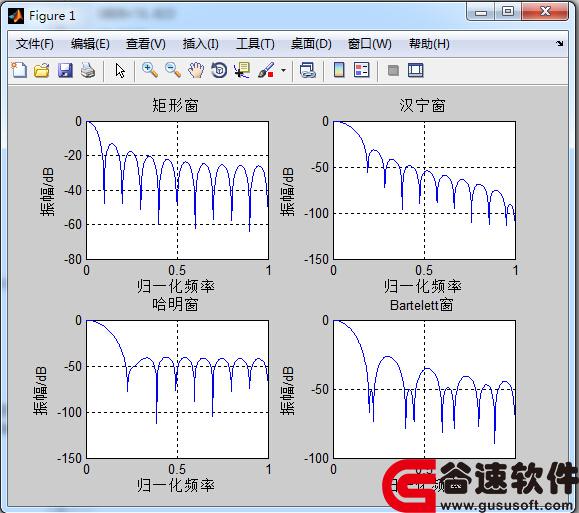The image size is (579, 513).
Task: Select the Edit Plot arrow tool
Action: [120, 70]
